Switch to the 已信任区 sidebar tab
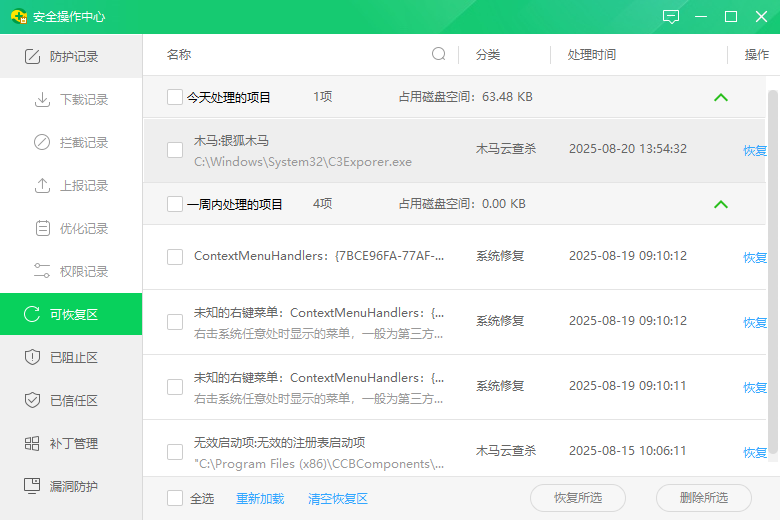780x520 pixels. click(x=72, y=400)
